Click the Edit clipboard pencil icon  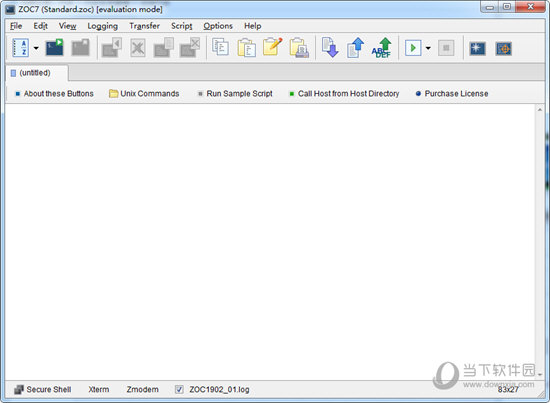tap(273, 47)
